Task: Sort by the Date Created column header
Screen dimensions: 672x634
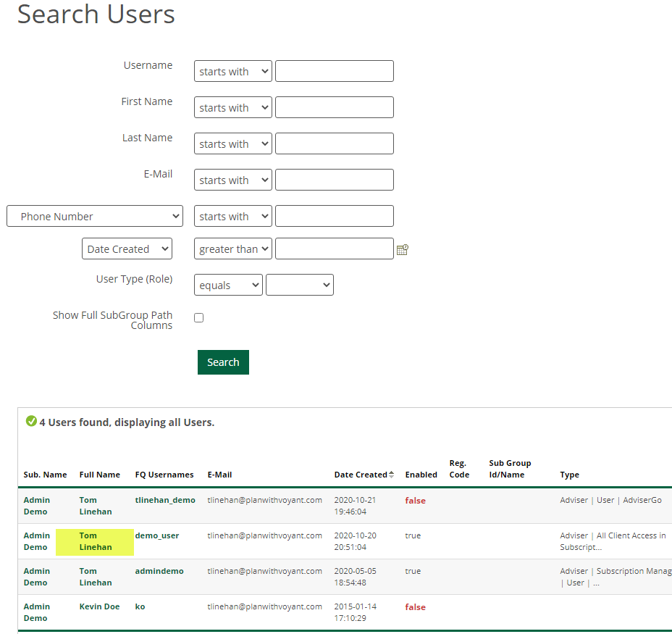Action: (361, 475)
